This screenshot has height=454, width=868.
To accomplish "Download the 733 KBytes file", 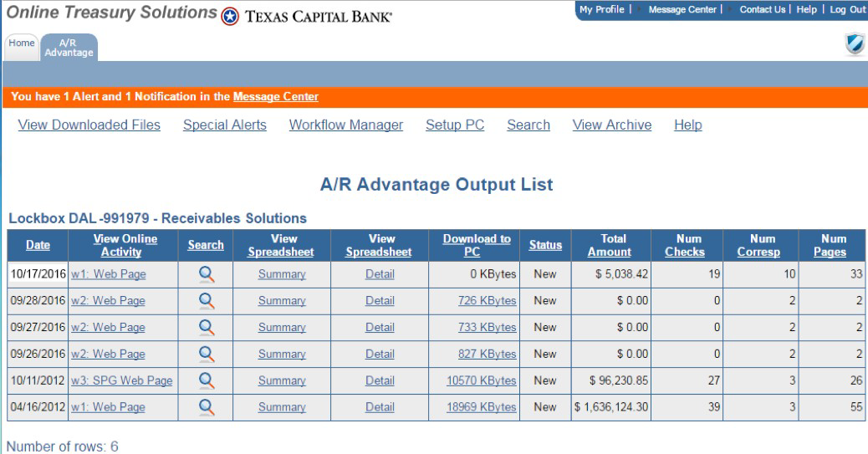I will 488,327.
